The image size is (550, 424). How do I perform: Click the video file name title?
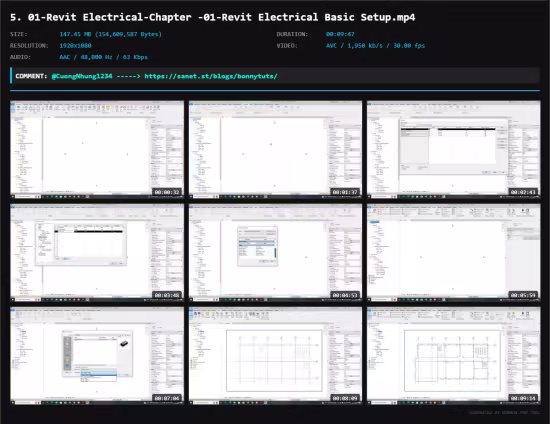tap(213, 17)
